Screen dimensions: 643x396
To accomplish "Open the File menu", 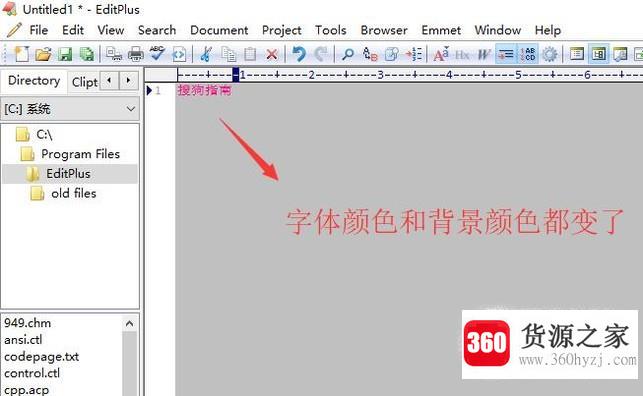I will 39,30.
